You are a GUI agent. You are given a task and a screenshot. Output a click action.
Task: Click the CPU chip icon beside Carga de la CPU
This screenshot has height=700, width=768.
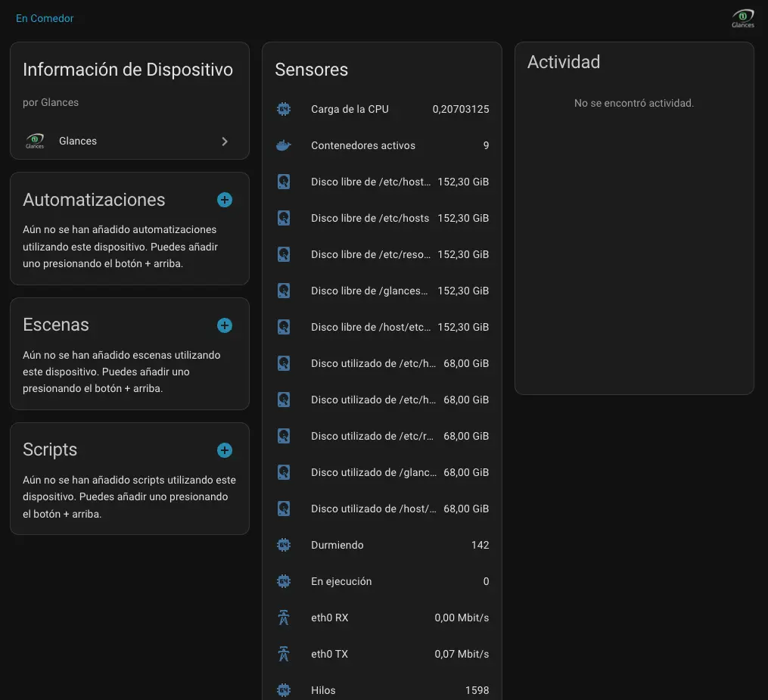[284, 109]
